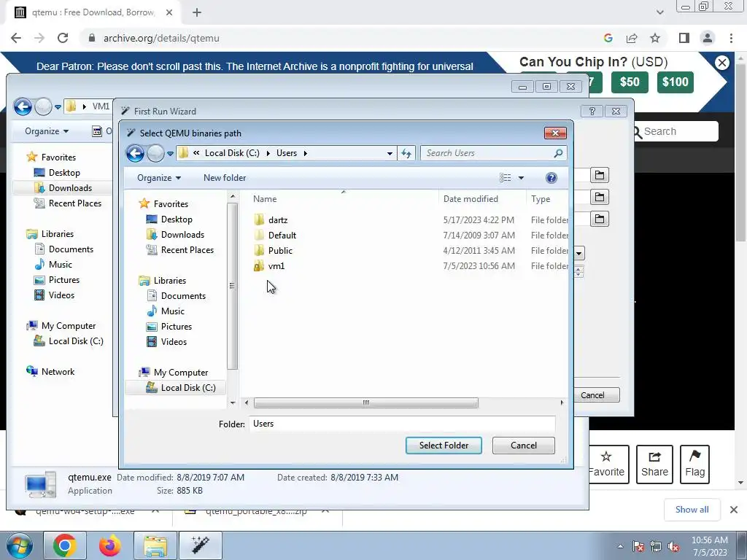Viewport: 747px width, 560px height.
Task: Show all downloads in Chrome bar
Action: coord(692,510)
